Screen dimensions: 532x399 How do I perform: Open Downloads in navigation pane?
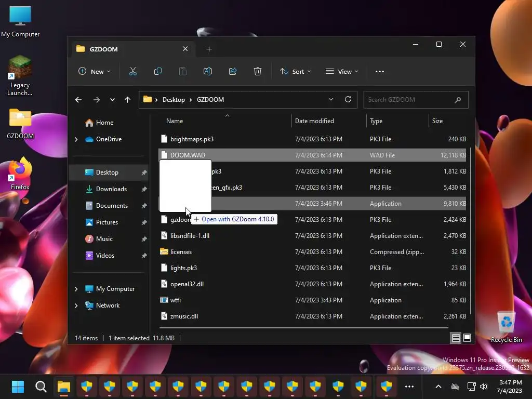tap(111, 189)
